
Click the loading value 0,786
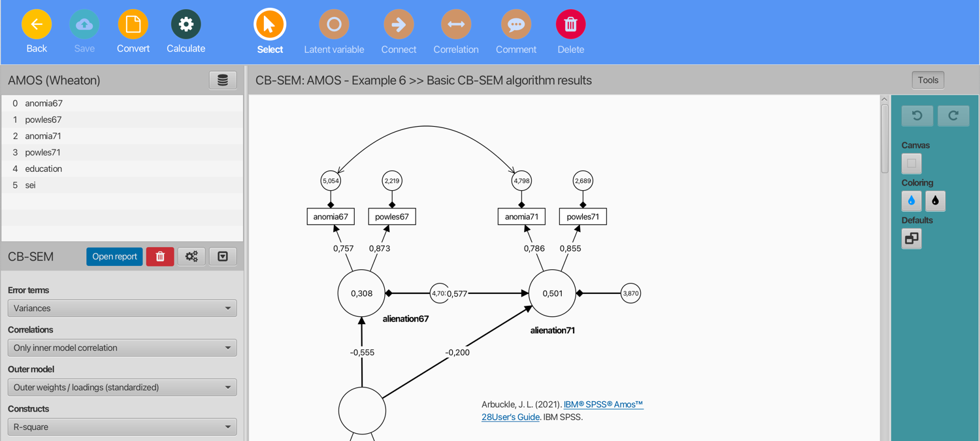(x=534, y=248)
